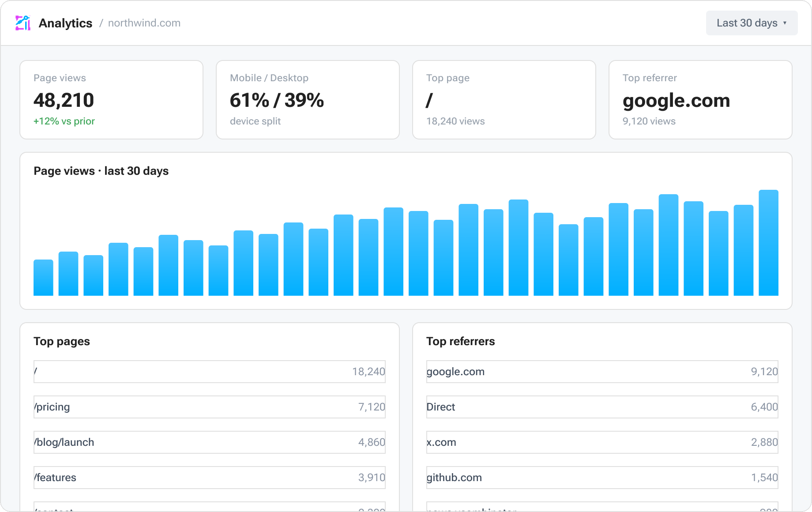Select the Mobile / Desktop card
This screenshot has width=812, height=512.
(x=308, y=100)
